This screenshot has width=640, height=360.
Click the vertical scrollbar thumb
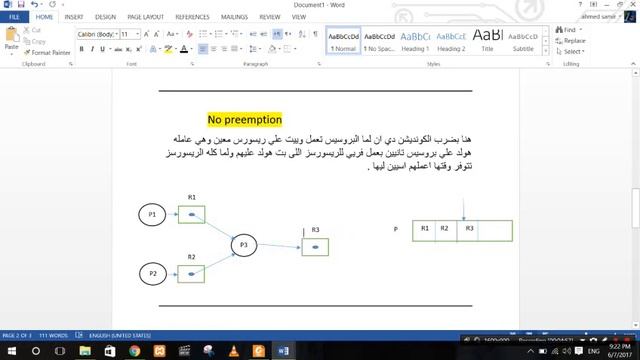(x=636, y=207)
